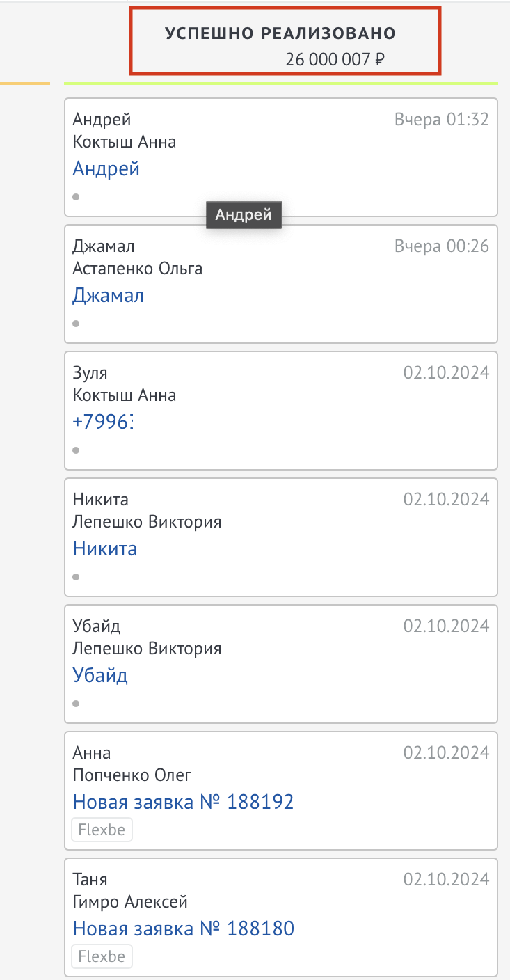Open the Никита deal link
The height and width of the screenshot is (980, 510).
click(x=105, y=549)
